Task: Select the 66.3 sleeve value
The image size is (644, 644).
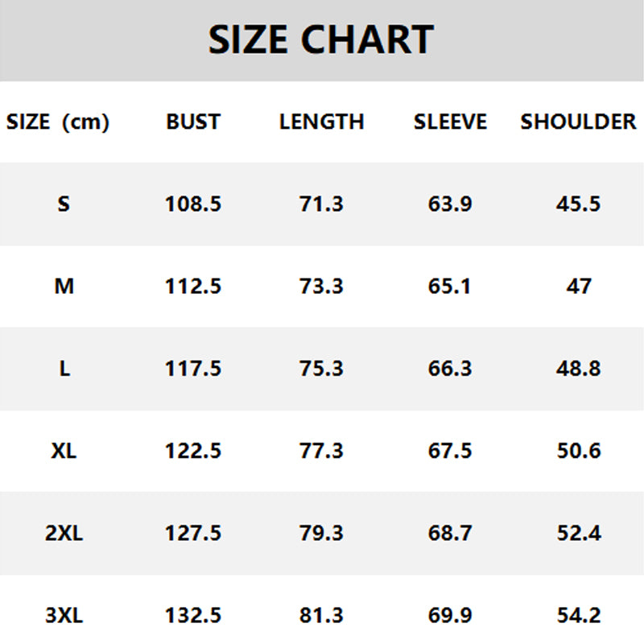Action: click(x=450, y=369)
